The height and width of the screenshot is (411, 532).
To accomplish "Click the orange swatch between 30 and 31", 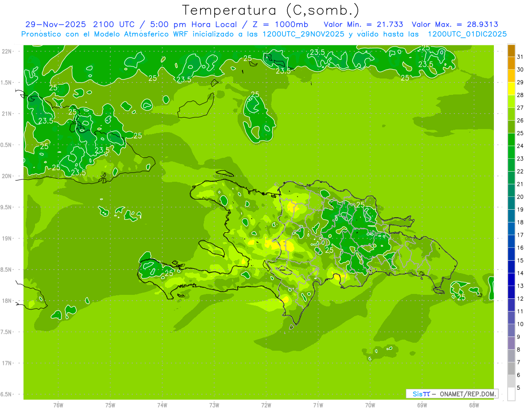I will pos(511,63).
